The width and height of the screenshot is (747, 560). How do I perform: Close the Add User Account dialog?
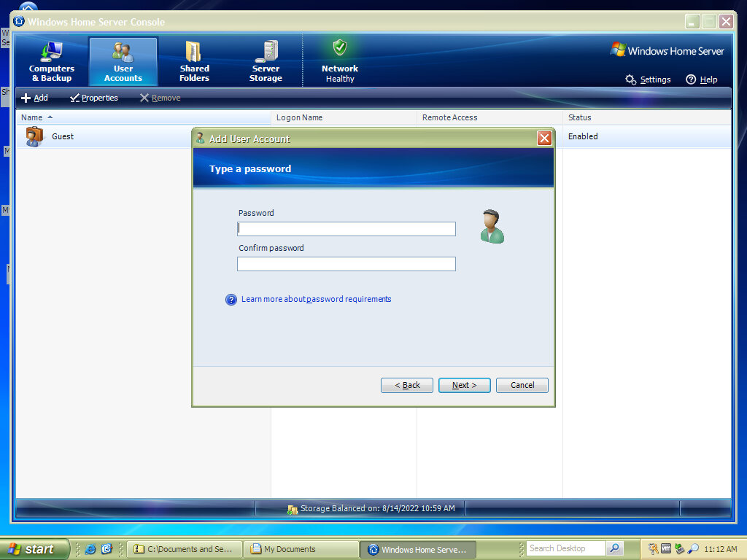[x=544, y=139]
